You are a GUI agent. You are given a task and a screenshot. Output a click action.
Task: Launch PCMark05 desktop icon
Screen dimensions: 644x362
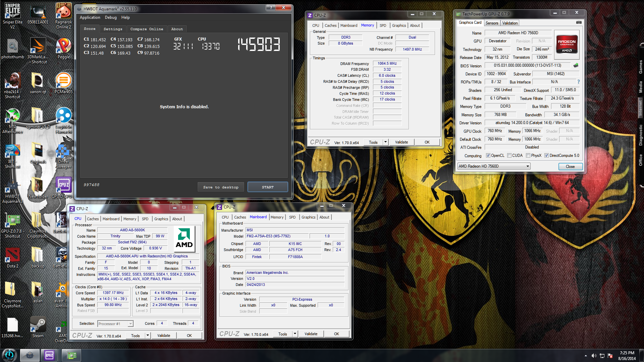(x=63, y=83)
